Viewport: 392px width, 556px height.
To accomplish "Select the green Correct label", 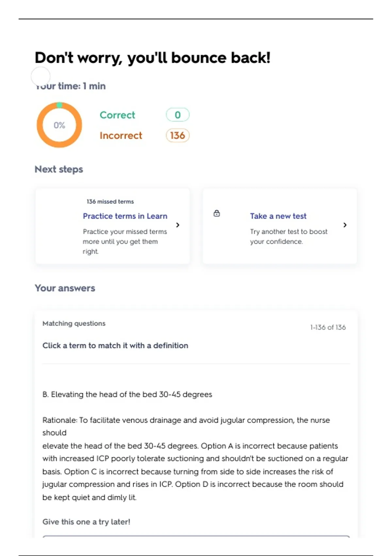I will [x=117, y=115].
